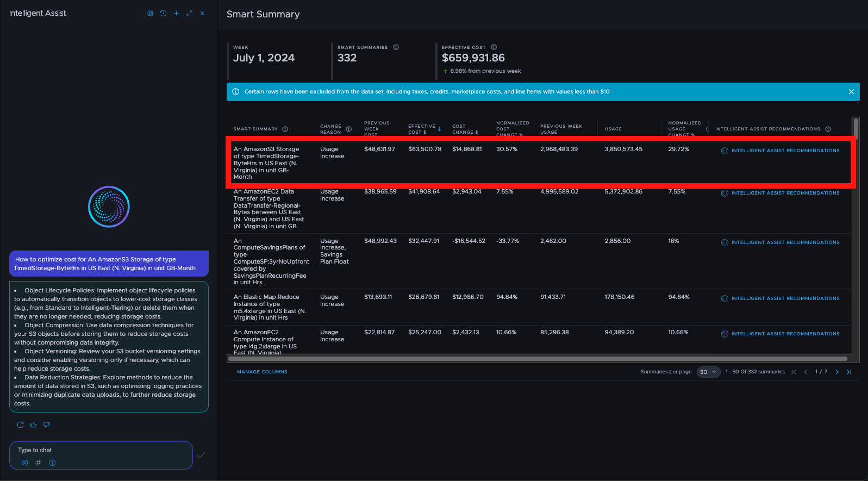This screenshot has width=868, height=481.
Task: Go to the next page of summaries
Action: 837,372
